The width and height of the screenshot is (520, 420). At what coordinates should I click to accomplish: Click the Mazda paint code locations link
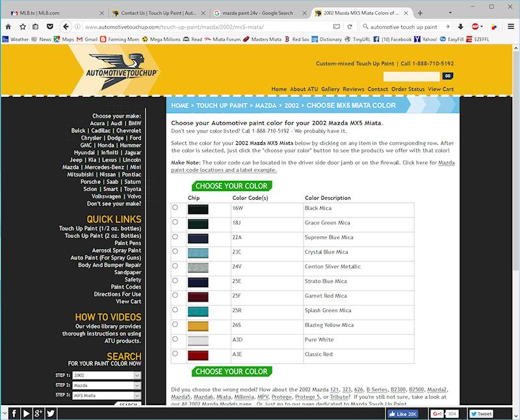(313, 166)
